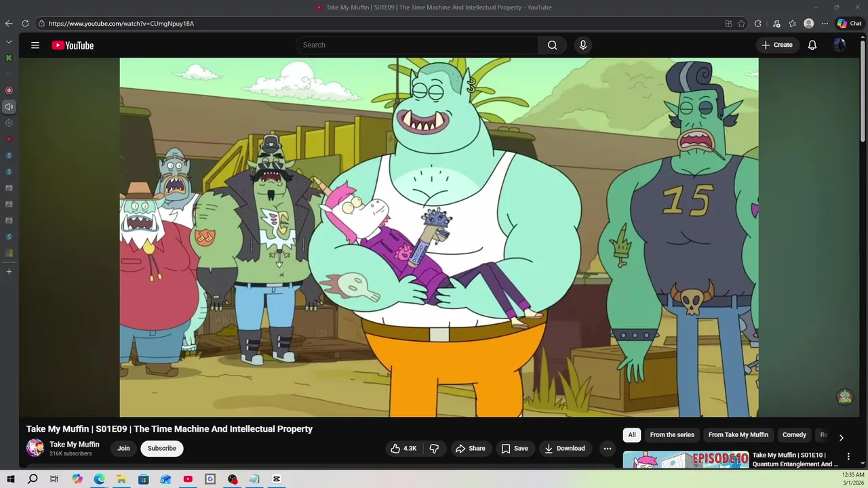Open File Explorer from taskbar

tap(121, 479)
